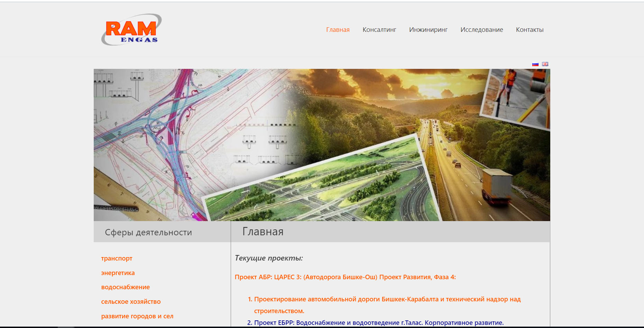
Task: Select the водоснабжение sidebar link
Action: click(125, 287)
